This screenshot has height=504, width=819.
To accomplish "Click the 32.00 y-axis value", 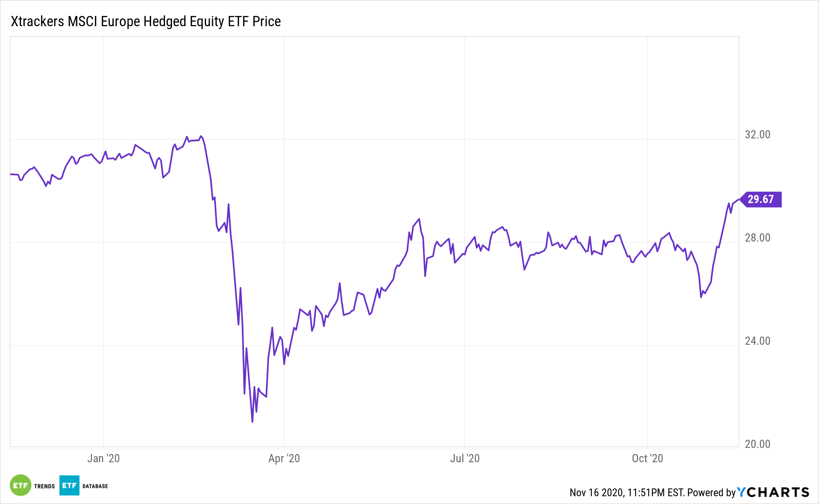I will coord(757,135).
